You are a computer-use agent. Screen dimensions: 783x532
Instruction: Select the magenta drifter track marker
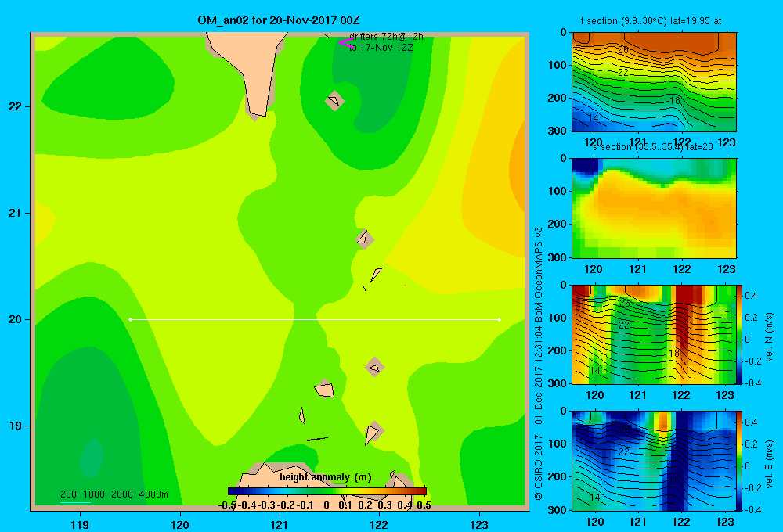point(346,43)
